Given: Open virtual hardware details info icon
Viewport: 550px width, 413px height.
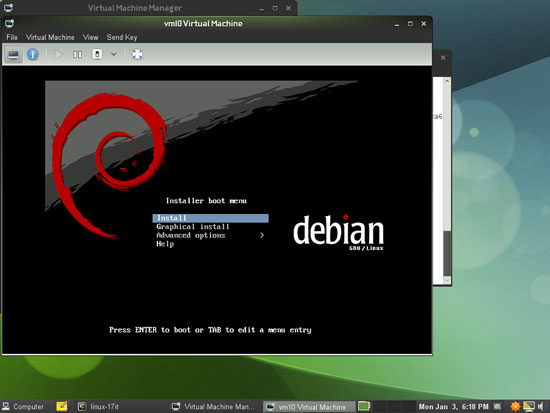Looking at the screenshot, I should pos(33,54).
